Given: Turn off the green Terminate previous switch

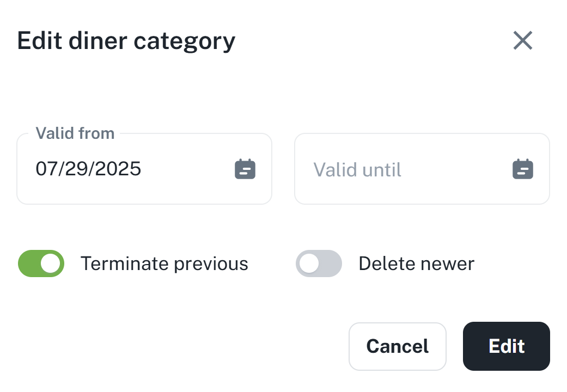Looking at the screenshot, I should (x=41, y=264).
